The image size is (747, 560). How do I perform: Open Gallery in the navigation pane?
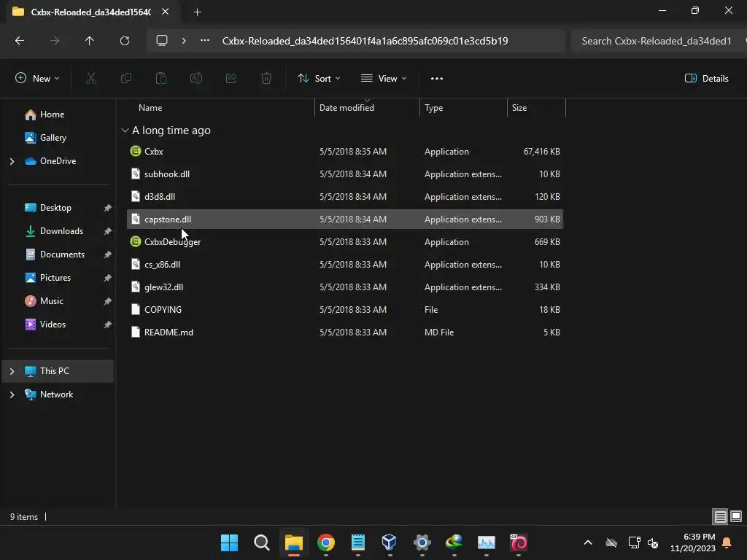(x=53, y=138)
